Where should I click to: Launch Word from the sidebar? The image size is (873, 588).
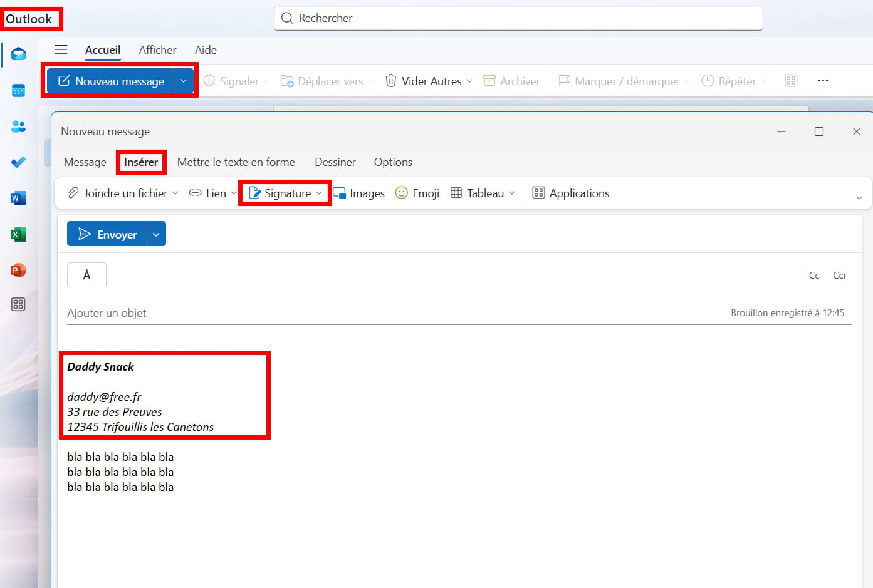tap(18, 199)
